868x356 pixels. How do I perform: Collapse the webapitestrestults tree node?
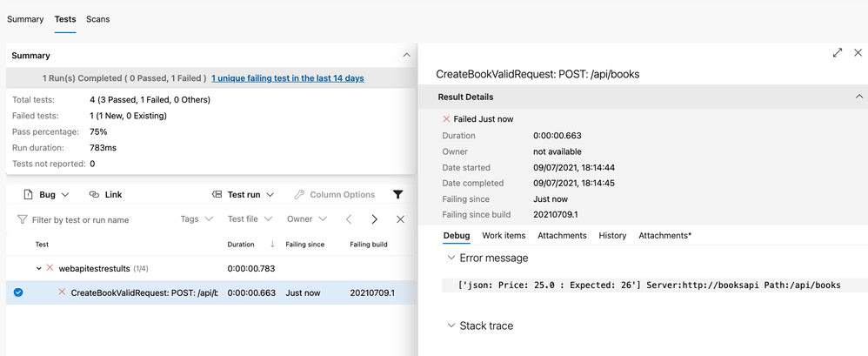pos(39,268)
